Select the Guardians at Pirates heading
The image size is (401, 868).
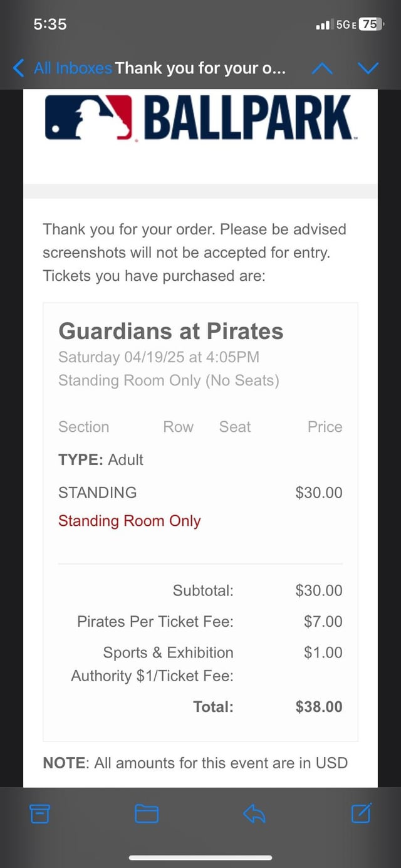(x=170, y=331)
